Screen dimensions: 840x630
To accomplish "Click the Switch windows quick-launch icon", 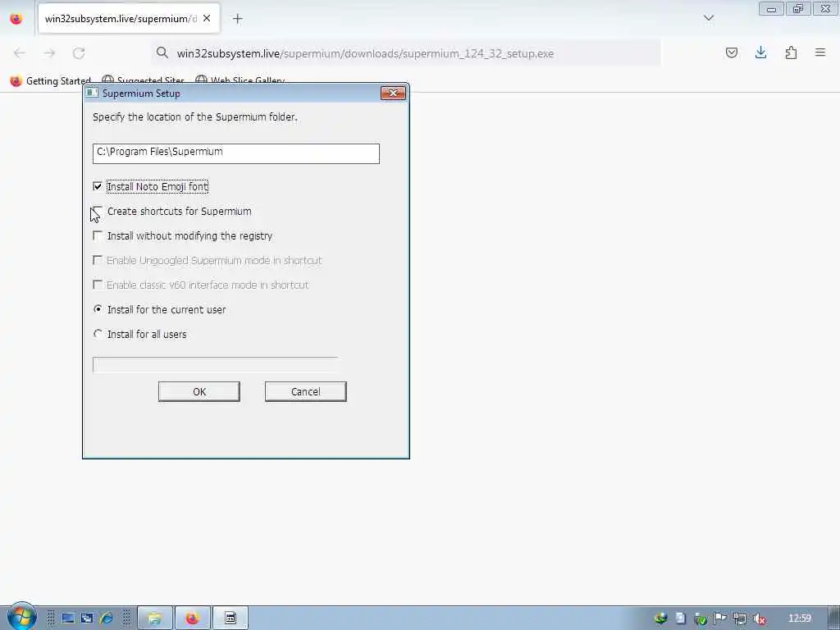I will coord(87,618).
